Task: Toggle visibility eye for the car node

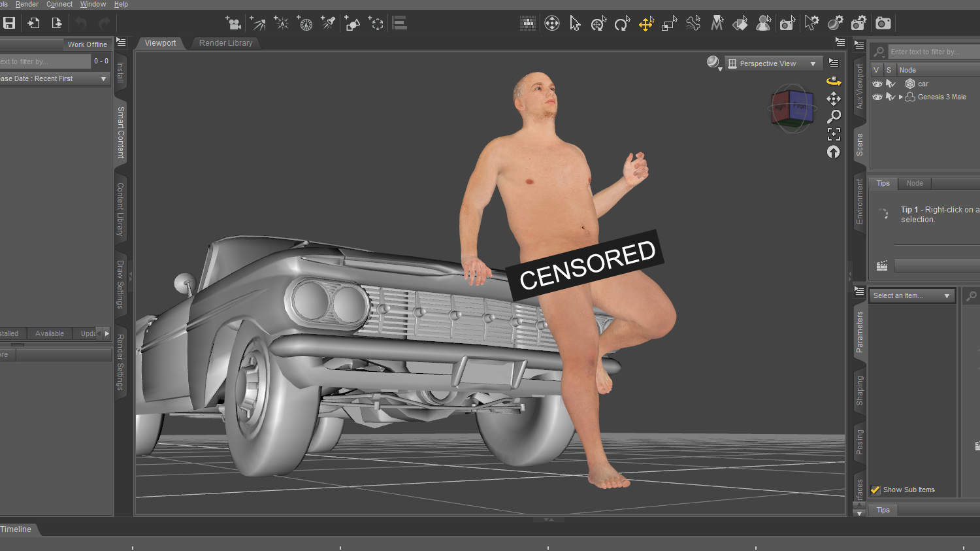Action: tap(877, 84)
